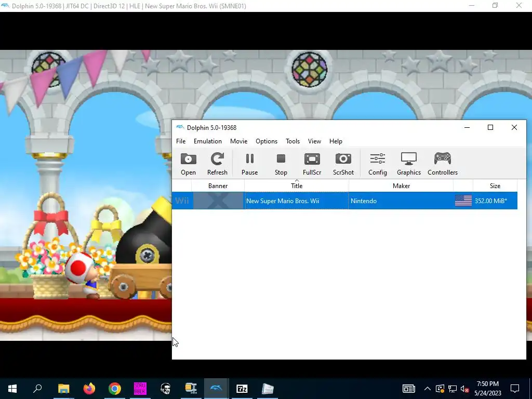Sort game list by Title column
This screenshot has width=532, height=399.
(297, 185)
